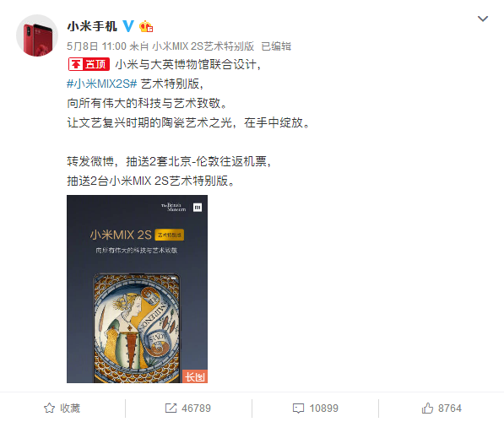Click the 长图 long-image label

click(195, 376)
